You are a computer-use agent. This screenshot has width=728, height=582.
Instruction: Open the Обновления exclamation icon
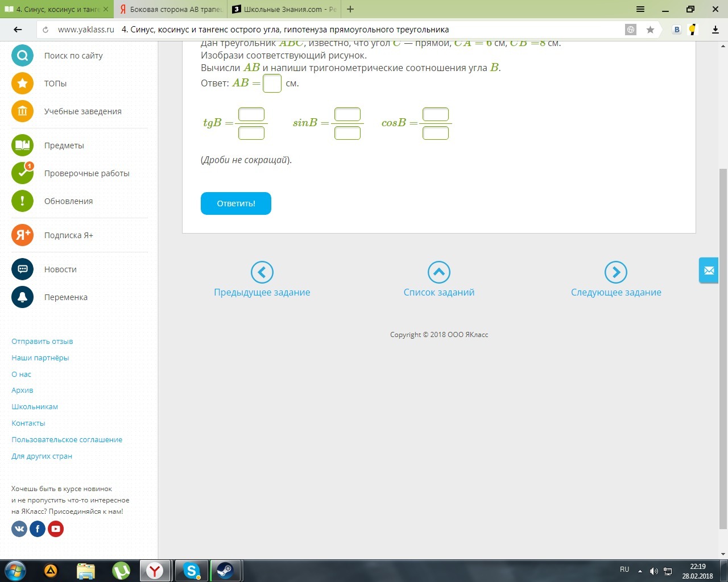click(x=22, y=201)
